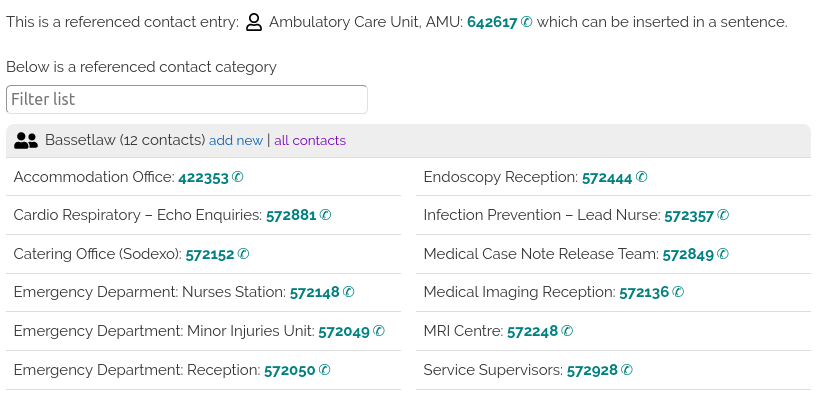Open the all contacts link
The height and width of the screenshot is (399, 819).
(x=310, y=140)
